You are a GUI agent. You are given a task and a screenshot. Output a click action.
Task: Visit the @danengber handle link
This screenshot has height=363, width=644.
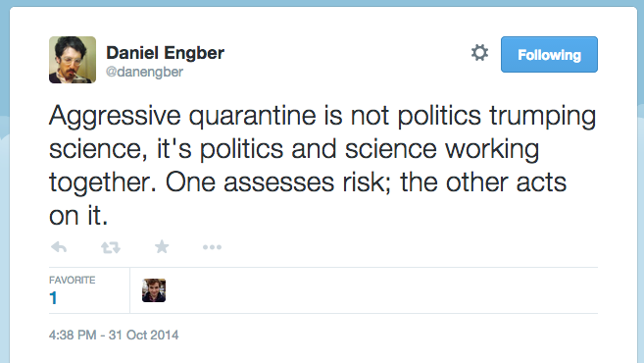144,72
